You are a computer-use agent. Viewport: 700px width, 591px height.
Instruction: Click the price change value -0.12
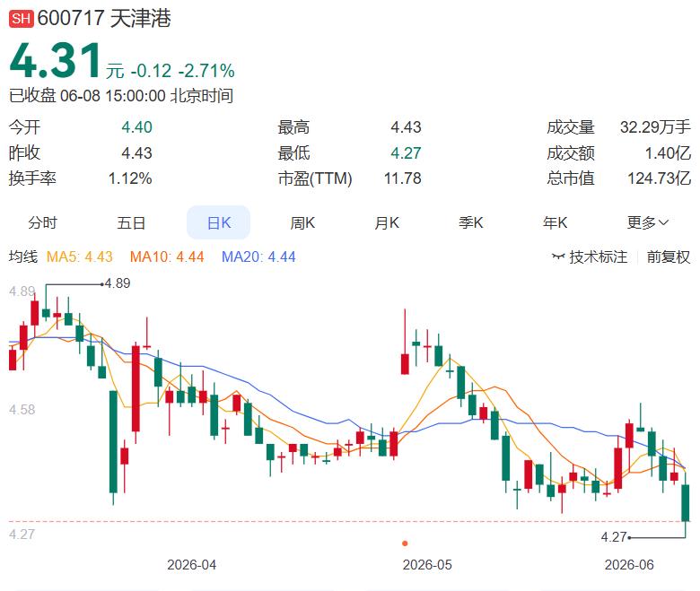click(x=151, y=71)
